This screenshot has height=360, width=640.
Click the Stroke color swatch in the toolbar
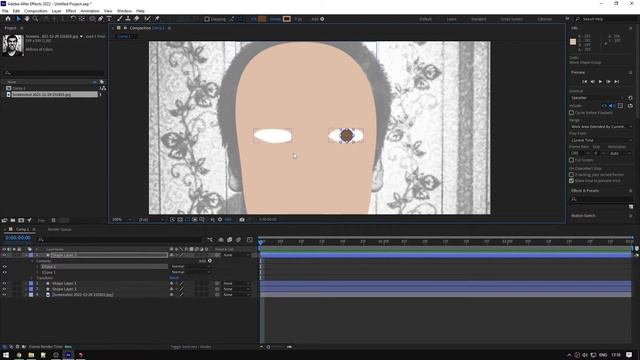click(287, 19)
